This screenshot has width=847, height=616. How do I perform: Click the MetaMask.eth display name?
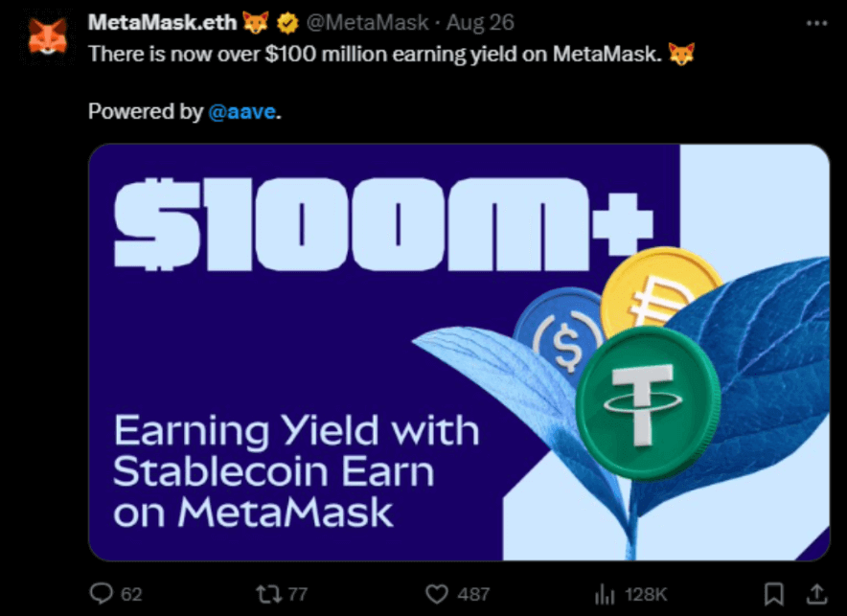coord(162,23)
